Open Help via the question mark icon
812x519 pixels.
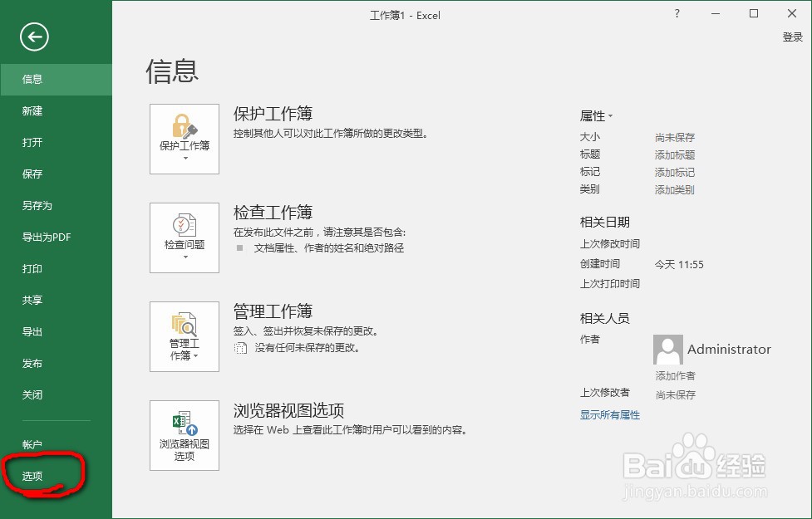click(x=677, y=14)
